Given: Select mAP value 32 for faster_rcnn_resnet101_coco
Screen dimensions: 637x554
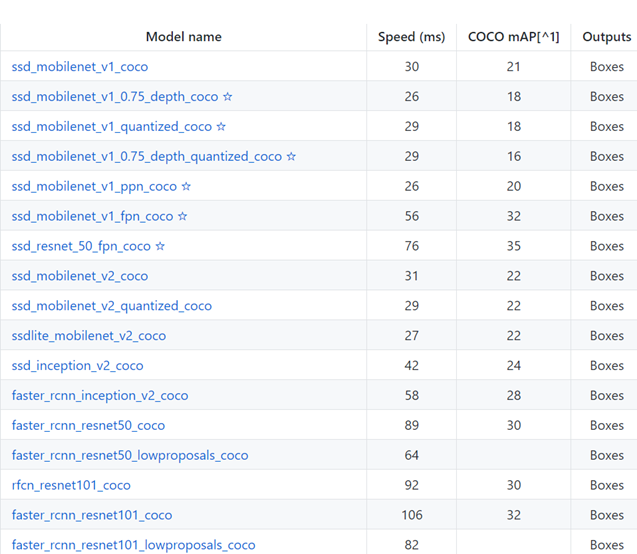Looking at the screenshot, I should [514, 515].
